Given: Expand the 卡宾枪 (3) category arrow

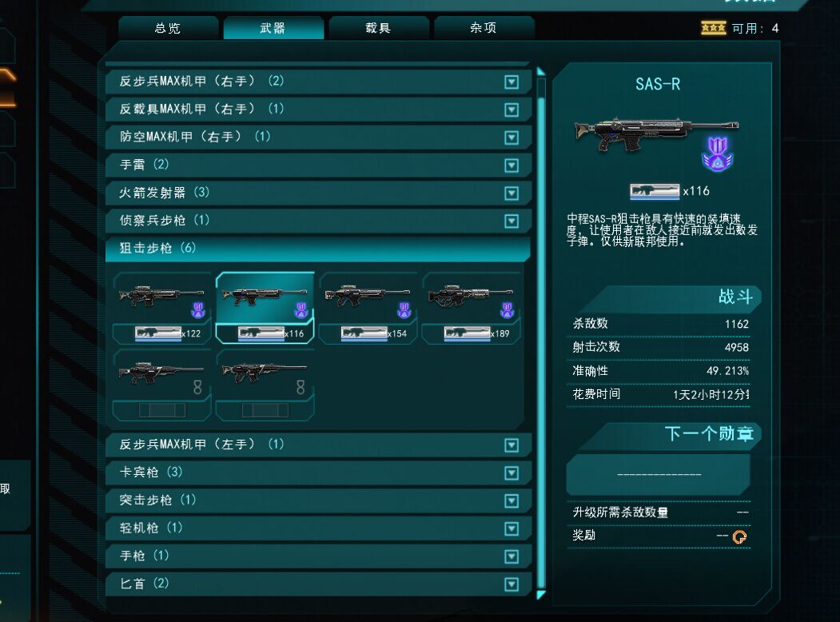Looking at the screenshot, I should tap(512, 473).
